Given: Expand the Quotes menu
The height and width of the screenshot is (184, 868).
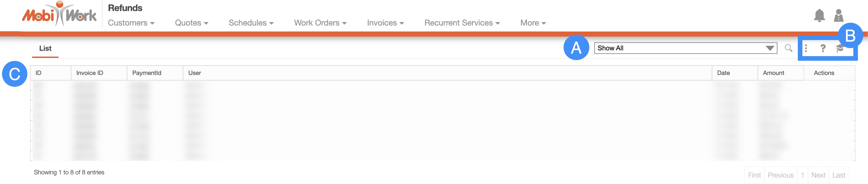Looking at the screenshot, I should [x=191, y=23].
